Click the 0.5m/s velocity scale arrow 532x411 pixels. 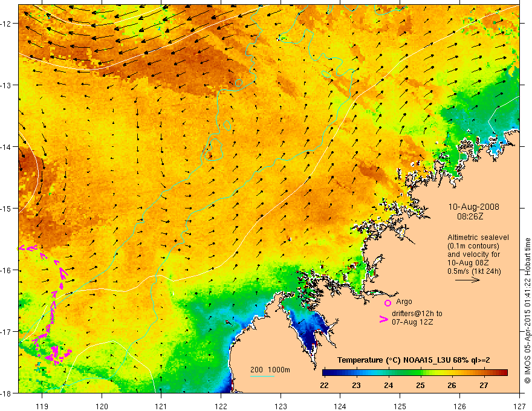click(x=467, y=280)
